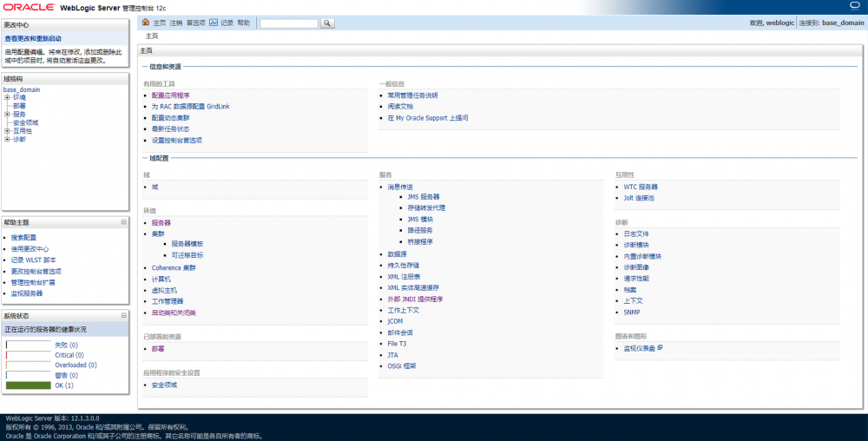Screen dimensions: 868x441
Task: Open the SNMP link
Action: [x=632, y=313]
